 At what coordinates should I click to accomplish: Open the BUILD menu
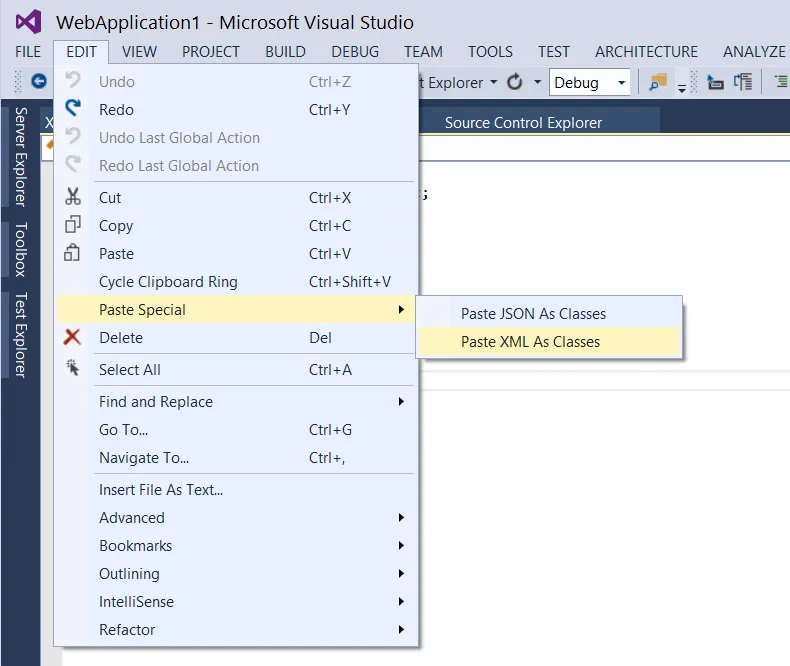coord(285,51)
